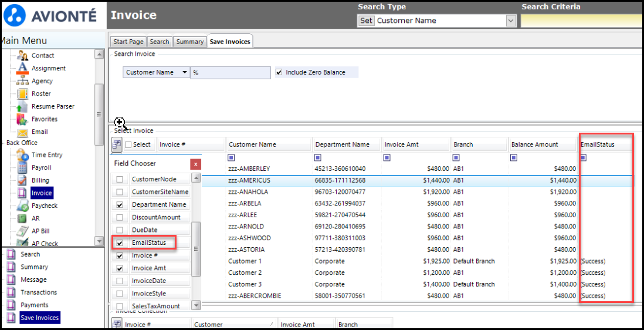Click filter icon under Customer Name column
The width and height of the screenshot is (644, 330).
[231, 157]
